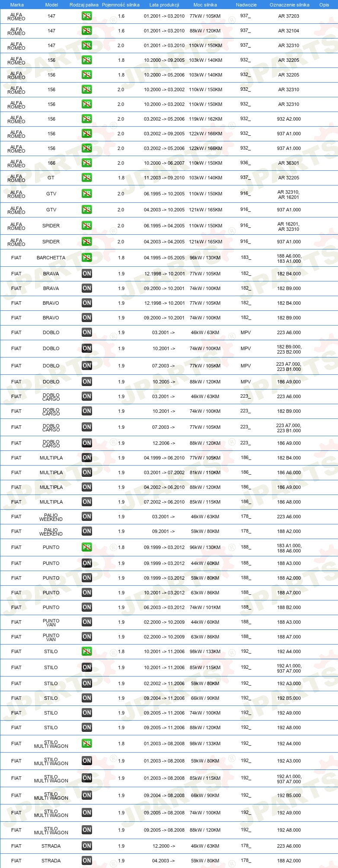Click the ON icon for Punto 74kW / 101KM
This screenshot has height=868, width=338.
tap(86, 607)
